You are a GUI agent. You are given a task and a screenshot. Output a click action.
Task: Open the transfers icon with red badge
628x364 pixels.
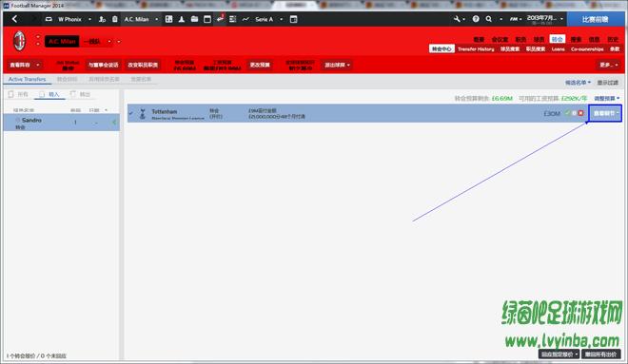(x=220, y=19)
